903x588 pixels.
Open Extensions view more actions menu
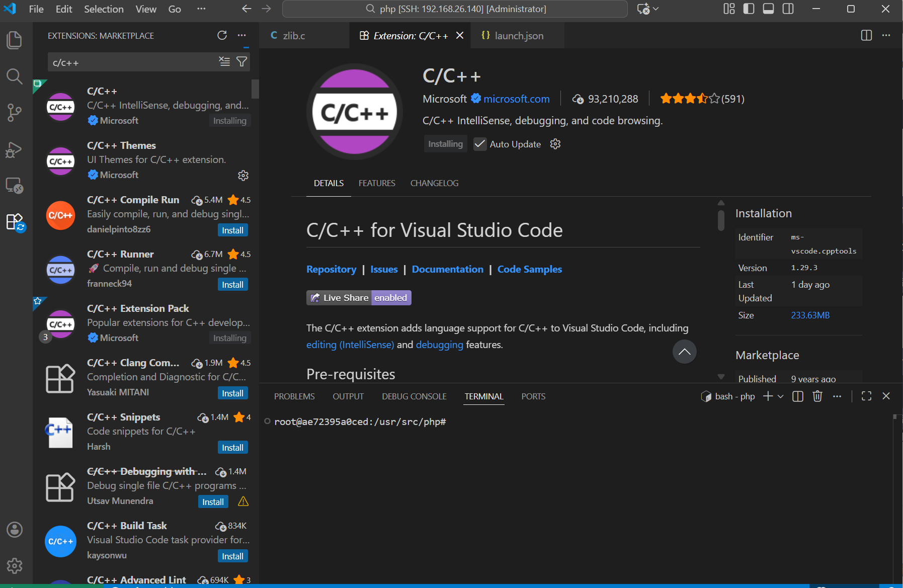tap(242, 35)
